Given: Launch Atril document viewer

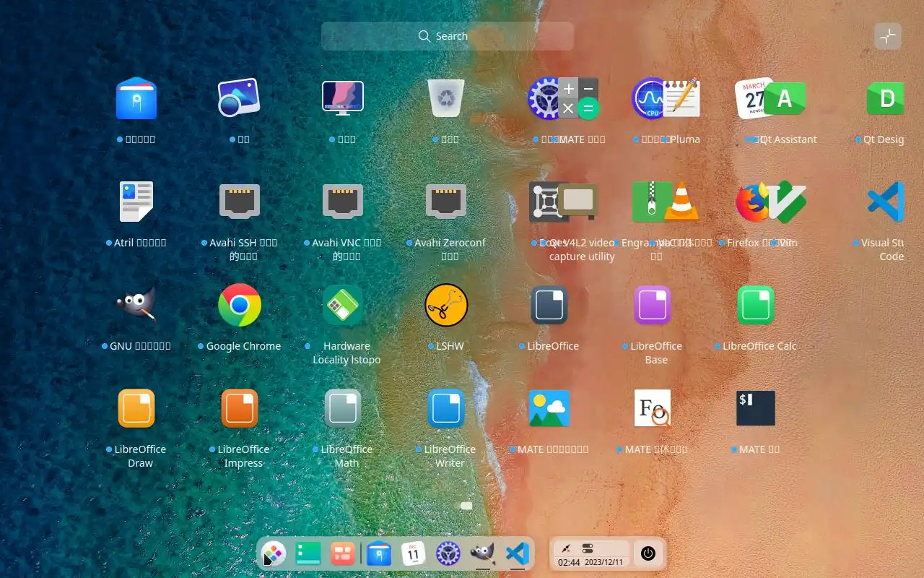Looking at the screenshot, I should coord(136,202).
